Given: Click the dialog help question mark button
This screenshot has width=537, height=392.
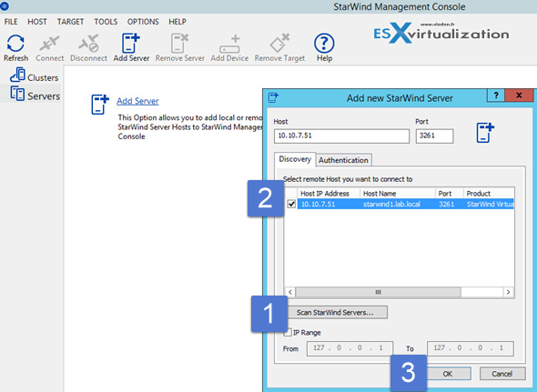Looking at the screenshot, I should 495,95.
